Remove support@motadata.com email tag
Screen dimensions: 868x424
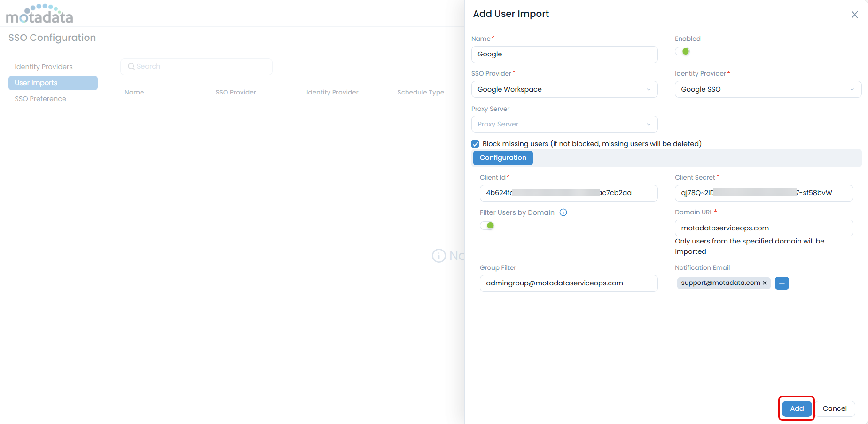765,283
